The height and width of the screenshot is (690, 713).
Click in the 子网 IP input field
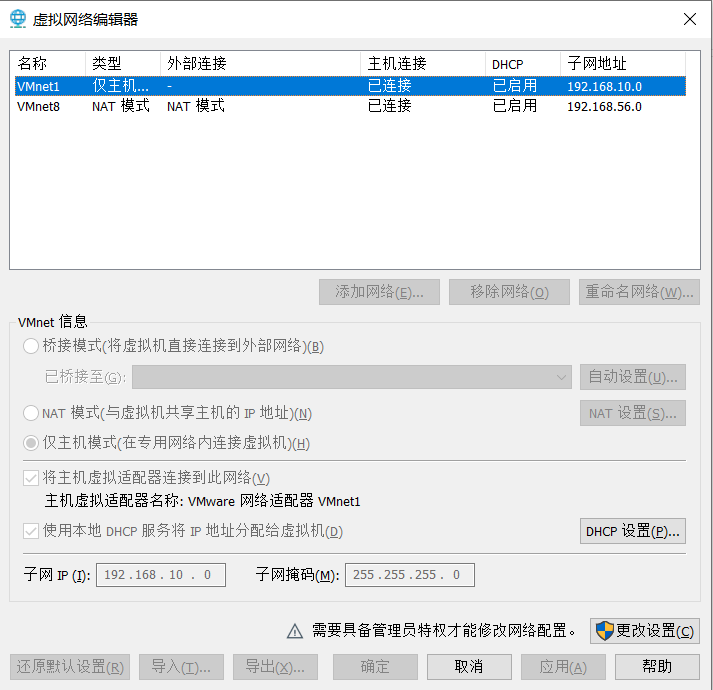(161, 575)
